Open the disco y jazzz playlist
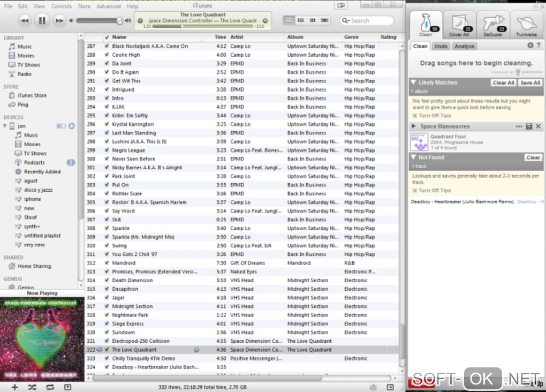The height and width of the screenshot is (392, 546). tap(39, 190)
